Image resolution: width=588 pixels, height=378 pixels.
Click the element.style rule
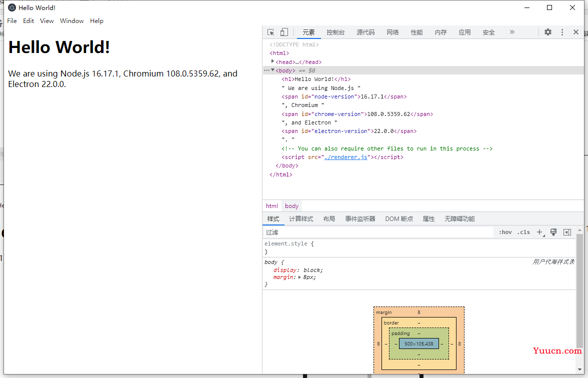click(286, 244)
